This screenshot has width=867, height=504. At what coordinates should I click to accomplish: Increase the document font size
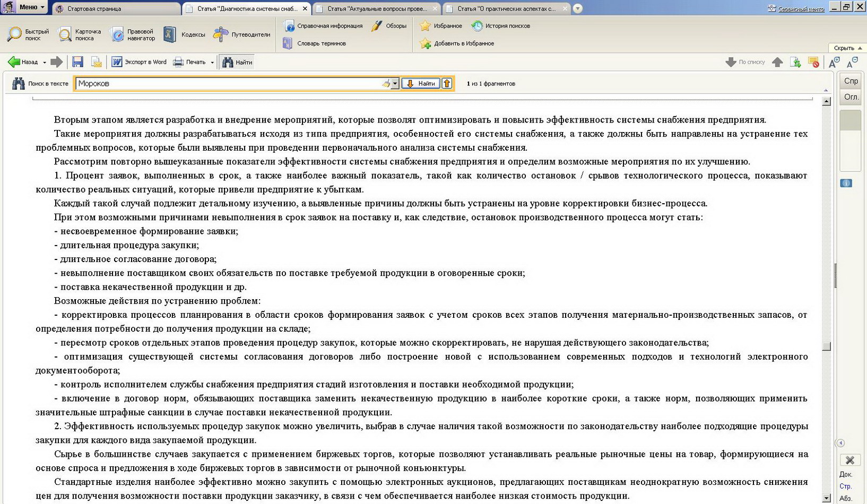tap(834, 62)
